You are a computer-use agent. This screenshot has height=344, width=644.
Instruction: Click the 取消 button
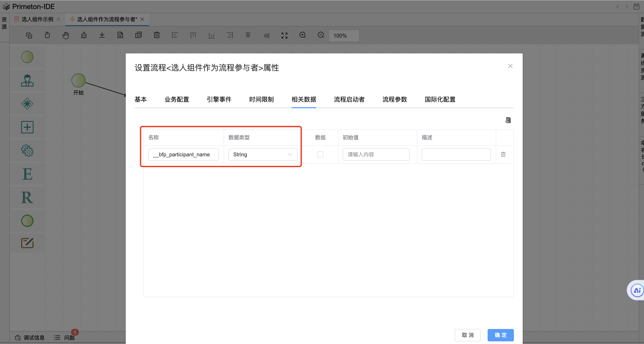(x=468, y=335)
